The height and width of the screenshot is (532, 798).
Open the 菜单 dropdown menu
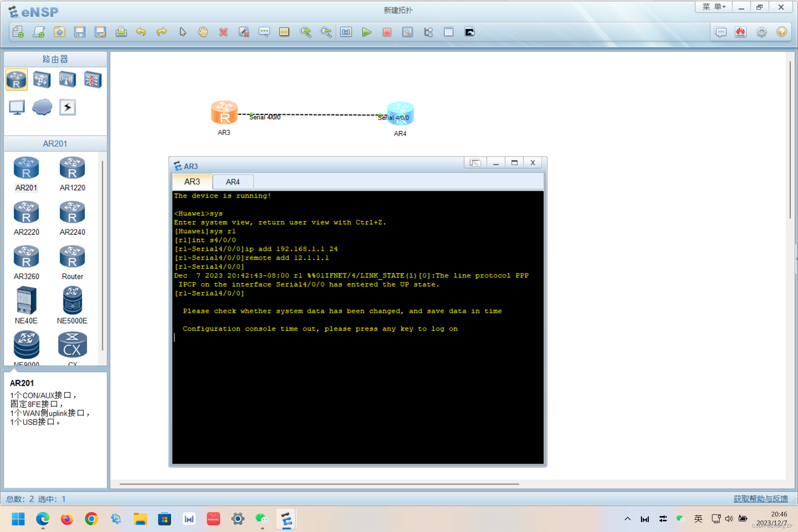pyautogui.click(x=714, y=7)
